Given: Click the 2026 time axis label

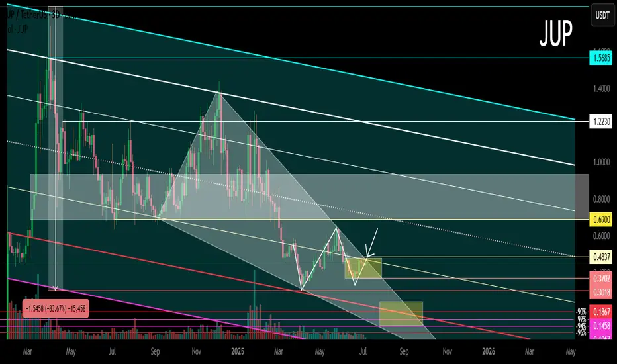Looking at the screenshot, I should (x=489, y=351).
